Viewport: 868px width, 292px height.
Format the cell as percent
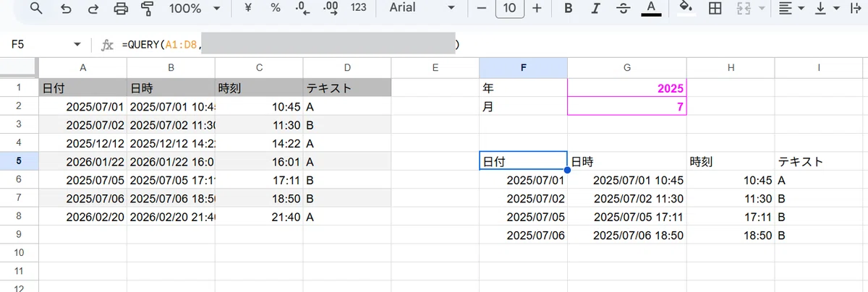(275, 8)
